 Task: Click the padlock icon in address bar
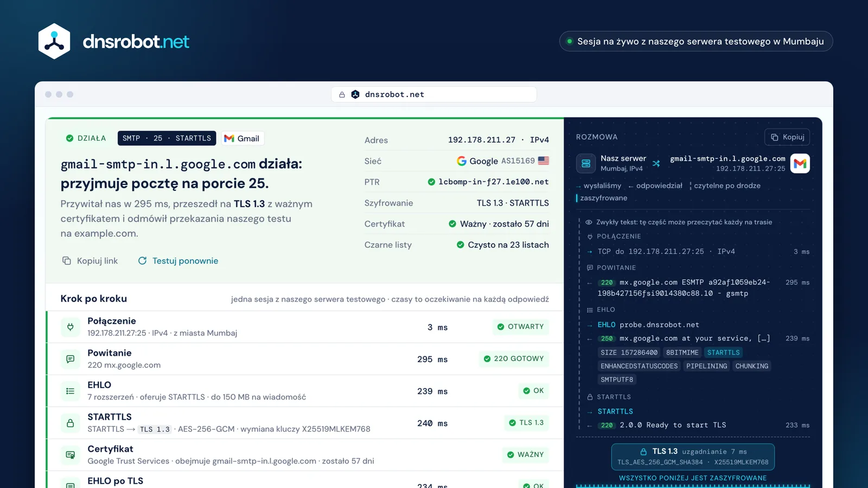342,94
